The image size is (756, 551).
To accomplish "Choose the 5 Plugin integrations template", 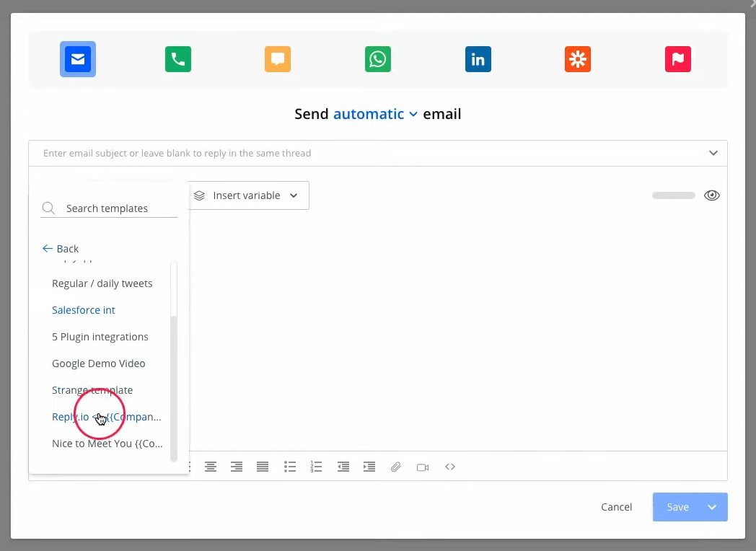I will click(100, 337).
